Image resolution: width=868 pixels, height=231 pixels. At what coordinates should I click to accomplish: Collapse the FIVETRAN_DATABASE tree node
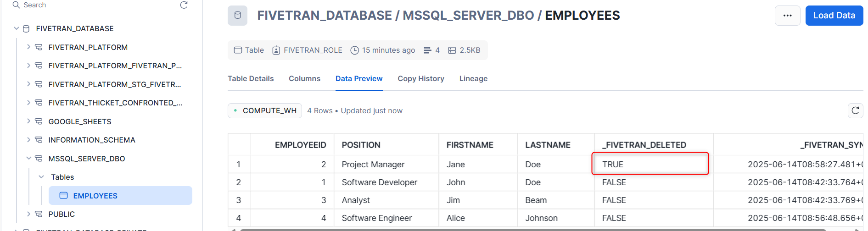(17, 28)
